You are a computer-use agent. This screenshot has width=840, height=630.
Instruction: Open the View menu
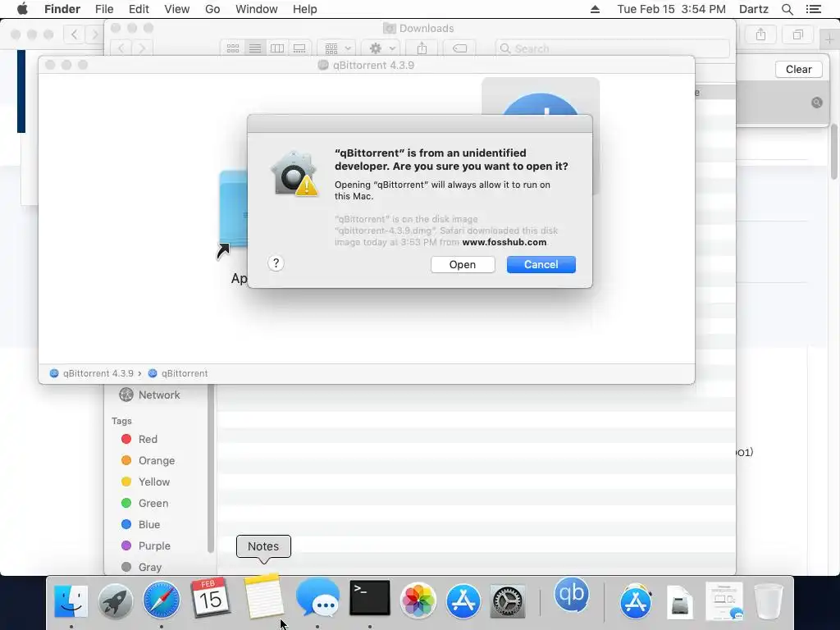(177, 9)
